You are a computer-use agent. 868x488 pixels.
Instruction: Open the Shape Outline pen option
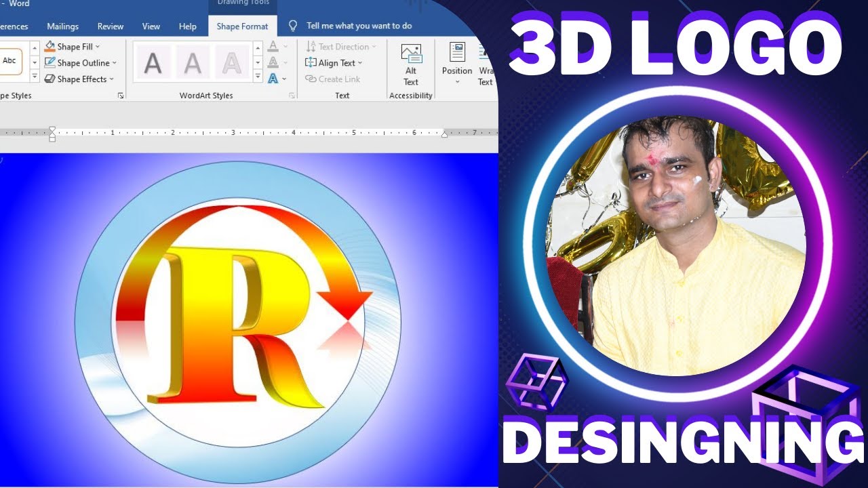coord(80,63)
